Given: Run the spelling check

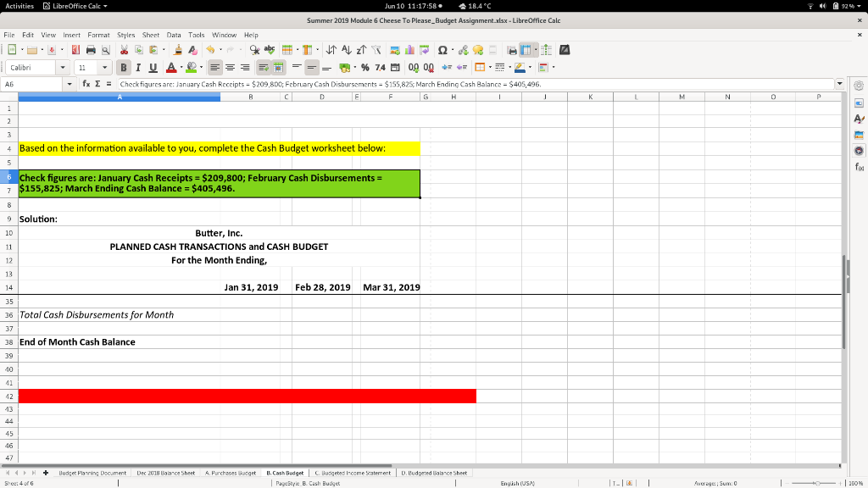Looking at the screenshot, I should [270, 50].
